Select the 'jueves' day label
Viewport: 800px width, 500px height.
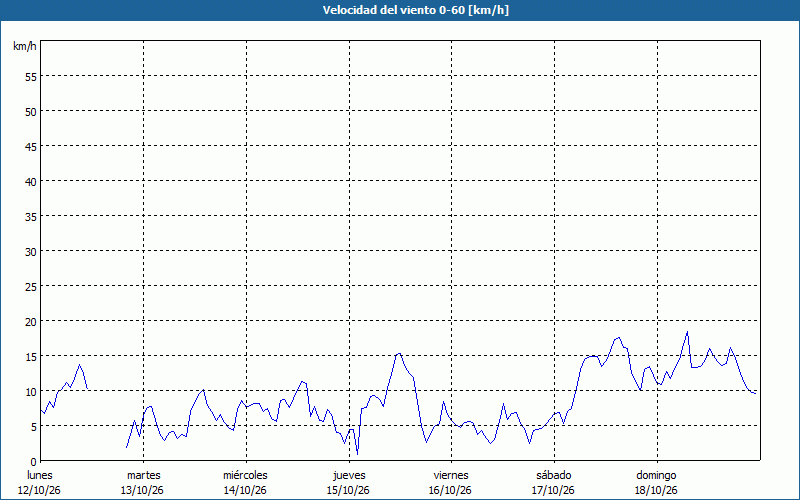[x=349, y=476]
